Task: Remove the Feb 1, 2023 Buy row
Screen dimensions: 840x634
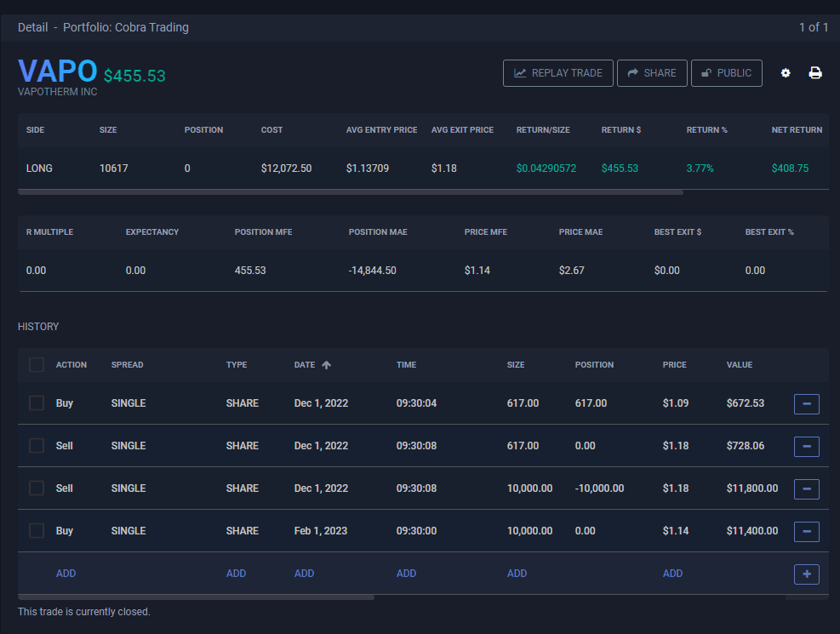Action: click(x=806, y=531)
